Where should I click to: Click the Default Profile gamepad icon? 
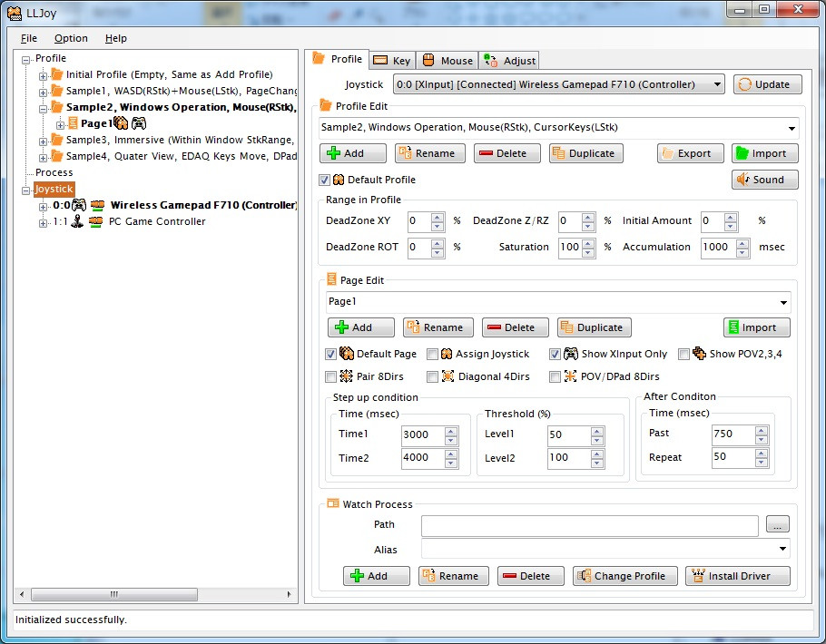click(x=339, y=180)
